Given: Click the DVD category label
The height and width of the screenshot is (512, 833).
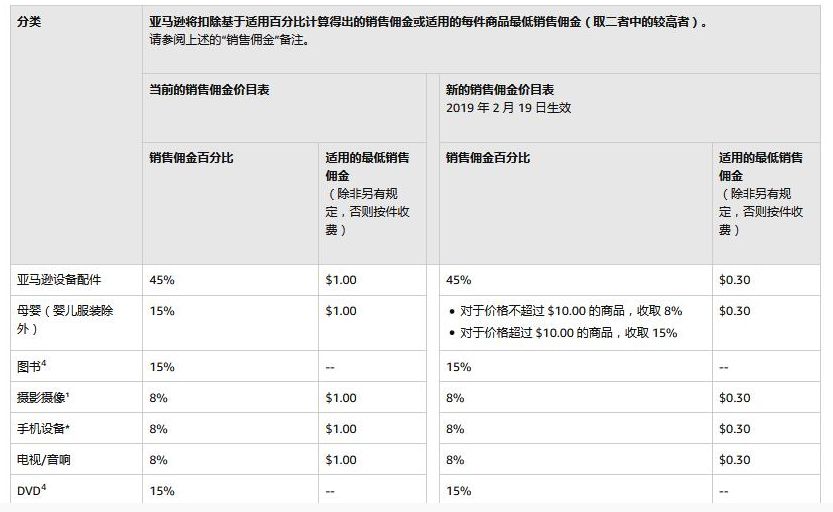Looking at the screenshot, I should pos(28,491).
